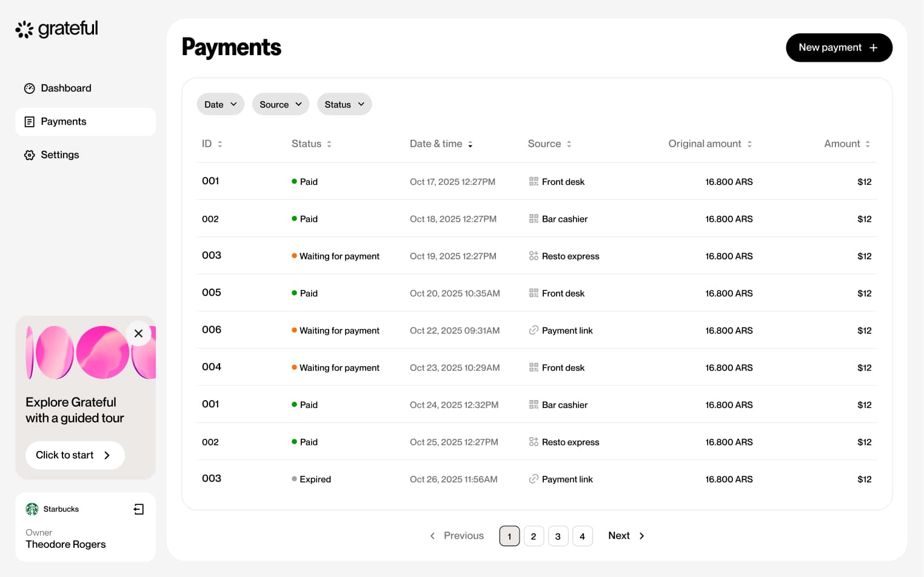Open Dashboard from the sidebar
The height and width of the screenshot is (577, 924).
coord(65,88)
